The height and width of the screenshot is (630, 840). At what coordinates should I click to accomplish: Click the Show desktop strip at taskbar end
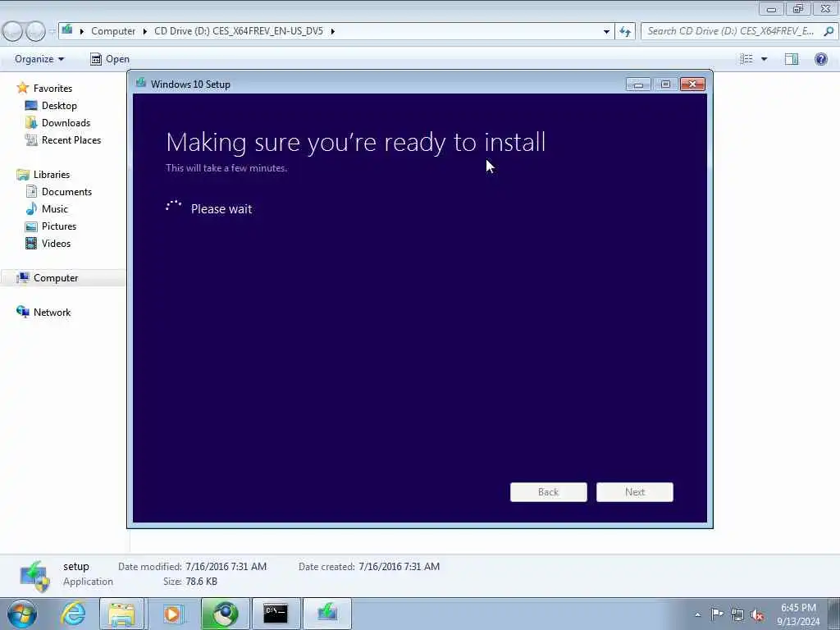(835, 614)
